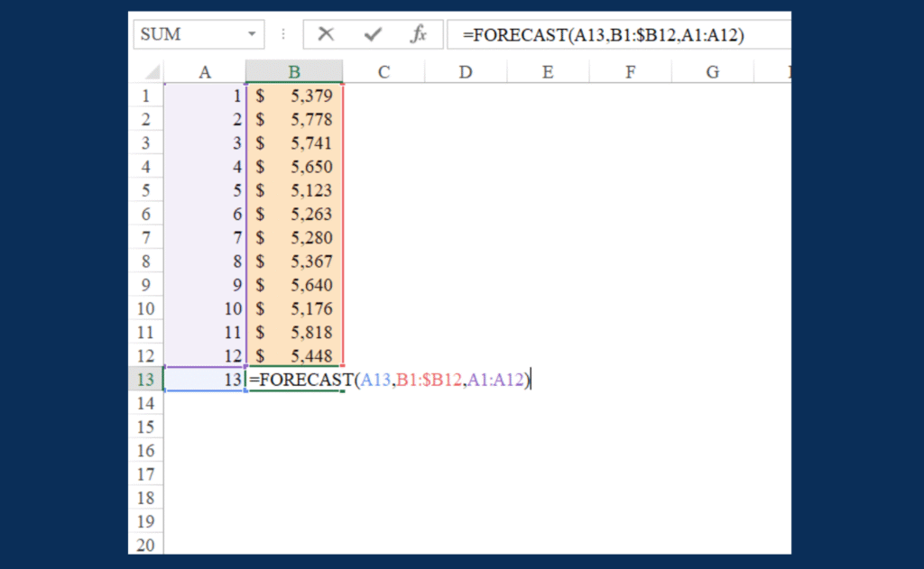The width and height of the screenshot is (924, 569).
Task: Click the Insert Function fx icon
Action: (418, 33)
